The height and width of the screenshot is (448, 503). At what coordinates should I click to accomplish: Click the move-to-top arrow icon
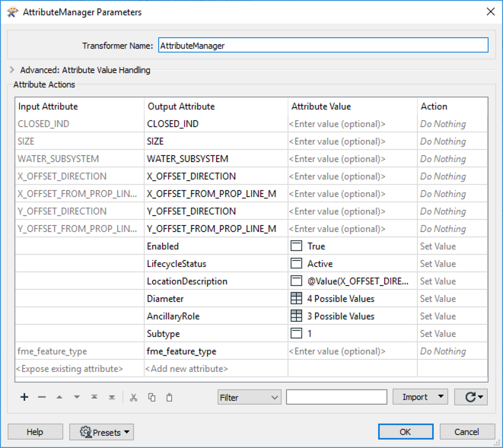pos(94,397)
